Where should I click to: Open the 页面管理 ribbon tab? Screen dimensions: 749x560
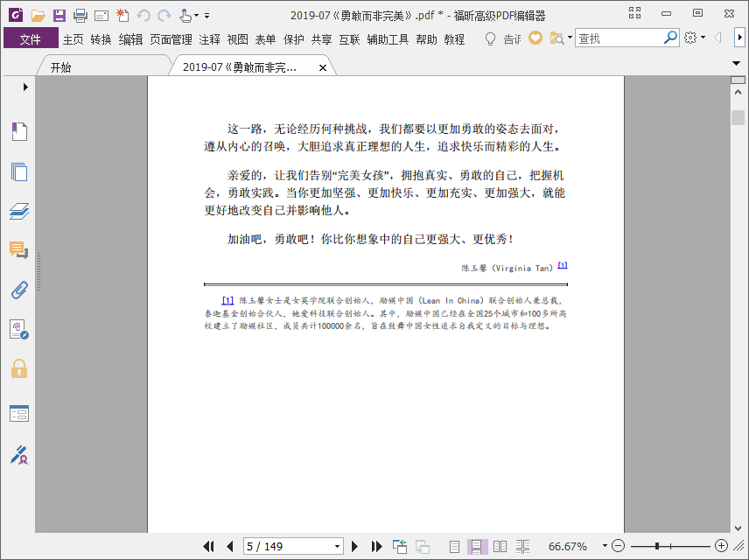[171, 39]
